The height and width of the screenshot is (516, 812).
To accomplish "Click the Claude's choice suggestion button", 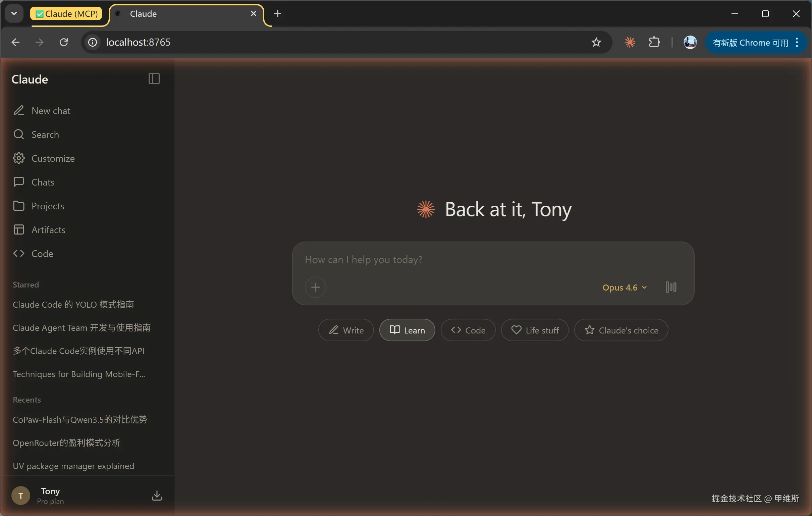I will coord(621,330).
